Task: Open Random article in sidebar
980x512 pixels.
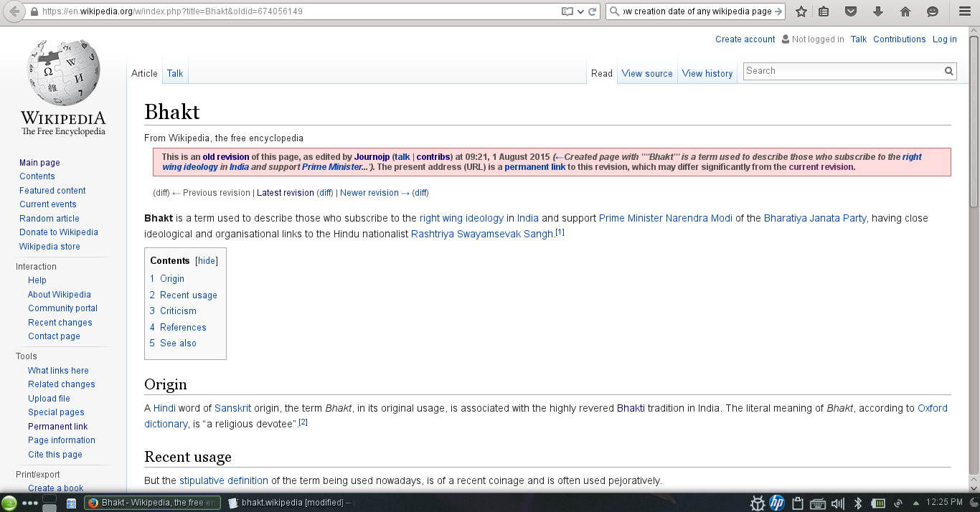Action: (x=50, y=219)
